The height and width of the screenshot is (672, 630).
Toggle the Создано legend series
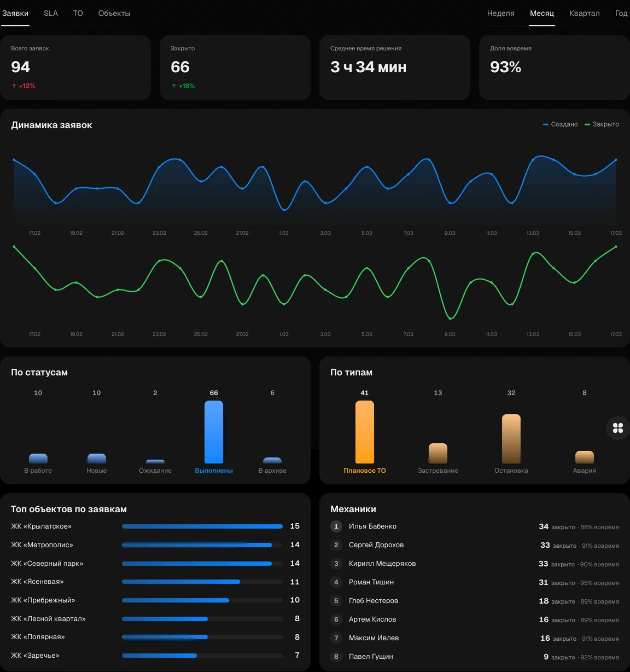pyautogui.click(x=561, y=124)
